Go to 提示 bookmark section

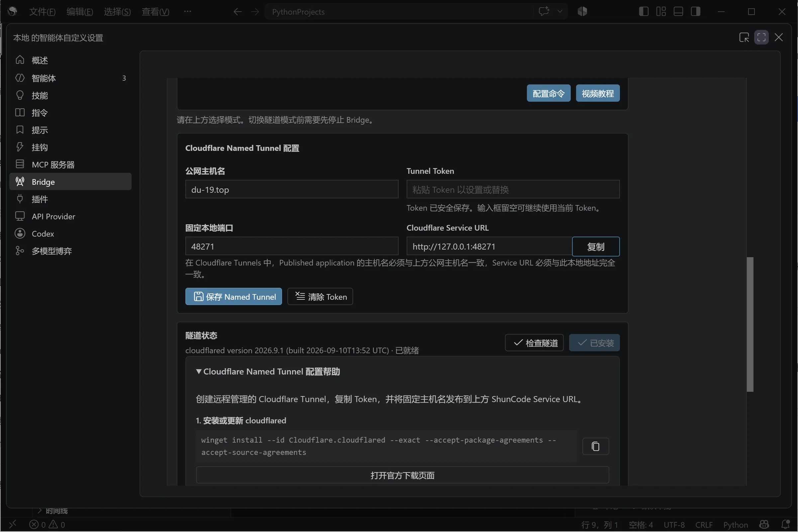[70, 130]
